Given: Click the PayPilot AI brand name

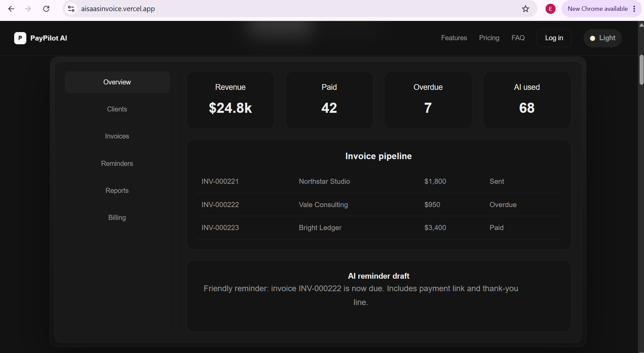Looking at the screenshot, I should pos(49,38).
